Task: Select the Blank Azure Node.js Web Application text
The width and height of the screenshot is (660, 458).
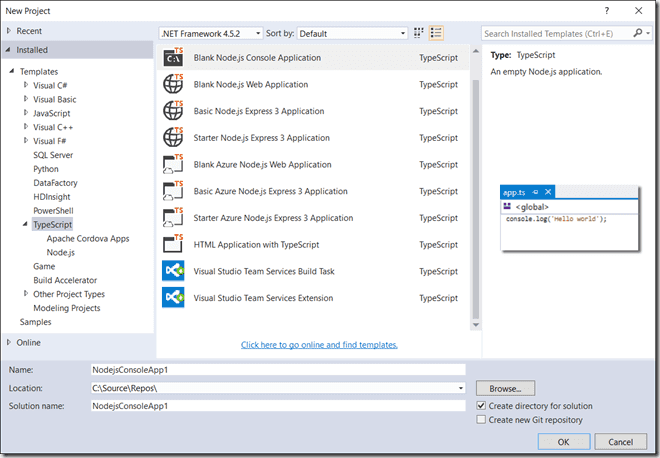Action: [x=262, y=164]
